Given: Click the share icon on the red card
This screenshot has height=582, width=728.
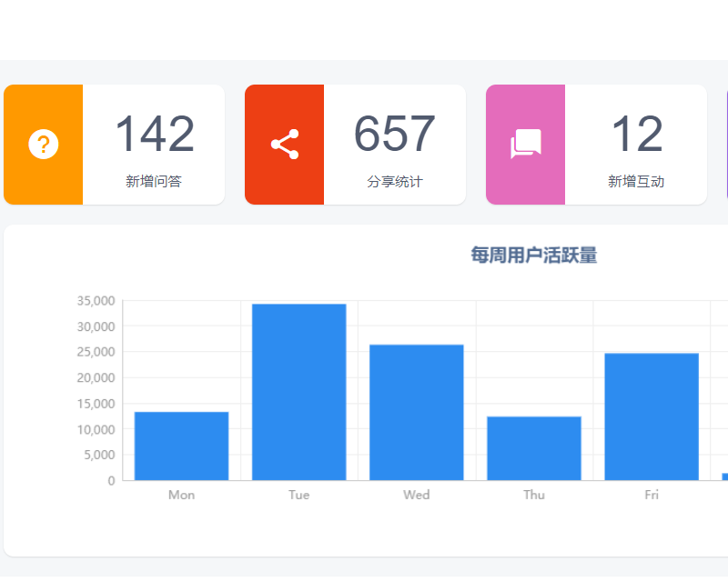Looking at the screenshot, I should (x=285, y=145).
